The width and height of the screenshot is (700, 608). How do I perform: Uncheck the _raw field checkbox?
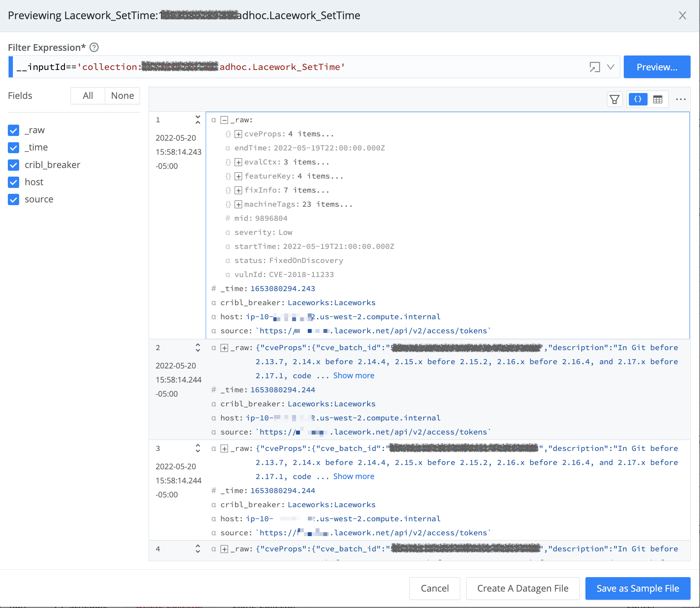(x=13, y=130)
